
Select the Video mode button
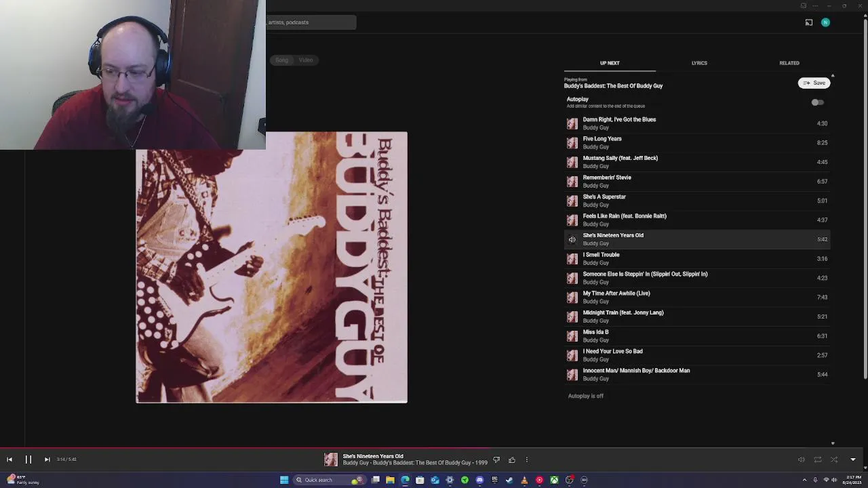click(x=306, y=60)
